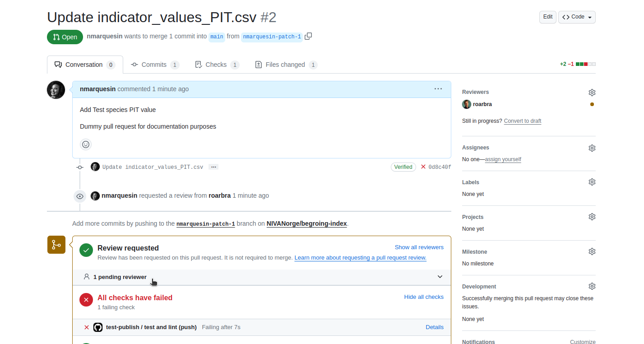Click avatar in review requested event
This screenshot has width=644, height=344.
tap(95, 196)
